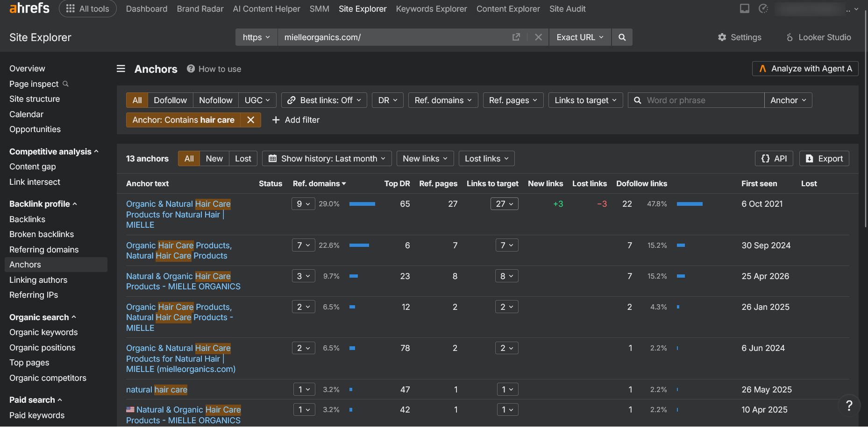This screenshot has width=868, height=427.
Task: Open Site Audit
Action: pos(567,9)
